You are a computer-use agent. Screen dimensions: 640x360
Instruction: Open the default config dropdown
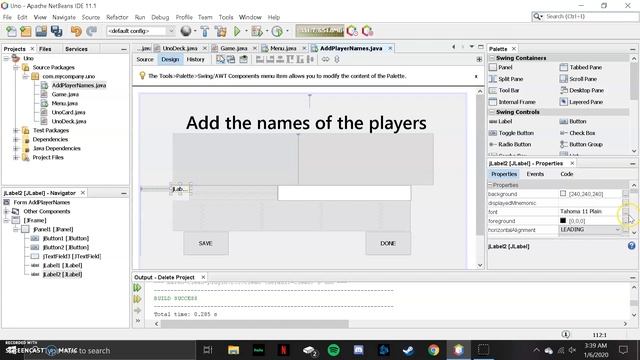(x=141, y=31)
